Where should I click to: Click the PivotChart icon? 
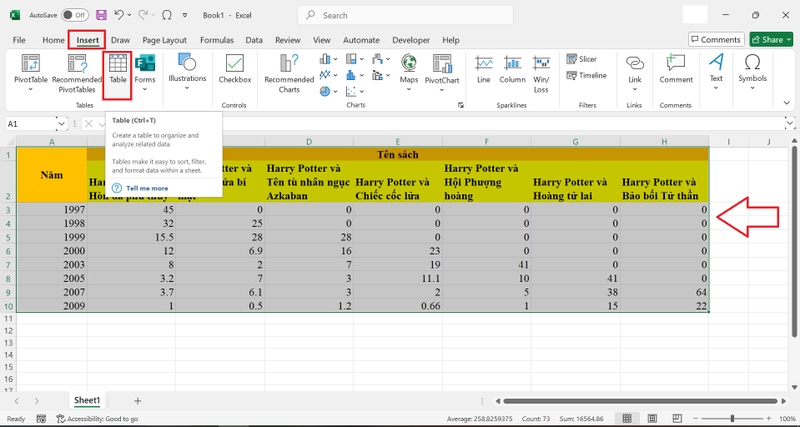[x=442, y=63]
